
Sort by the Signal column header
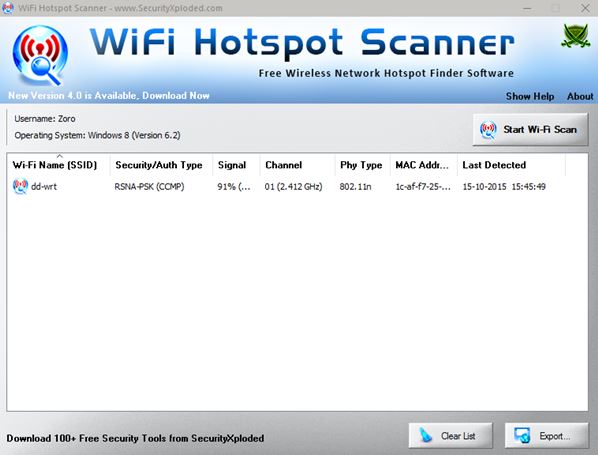click(x=236, y=165)
